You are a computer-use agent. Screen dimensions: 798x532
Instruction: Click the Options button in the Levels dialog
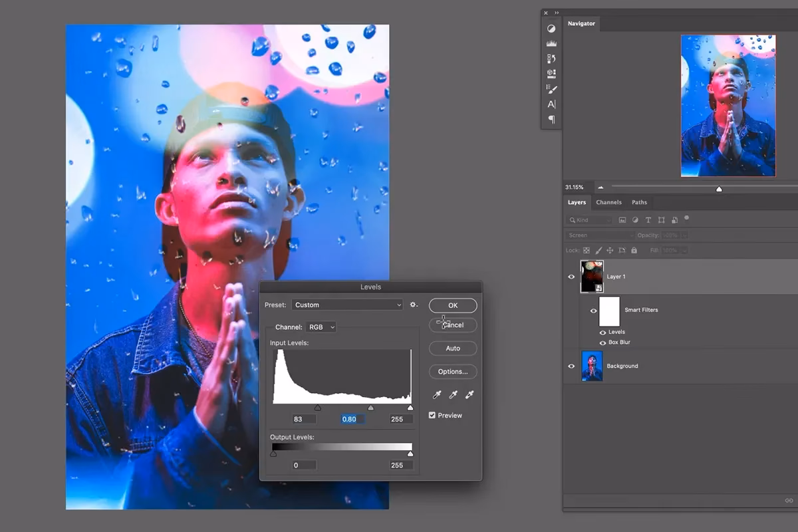point(452,371)
